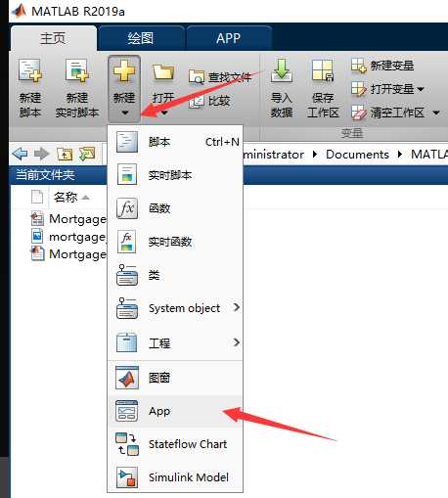Viewport: 448px width, 498px height.
Task: Switch to the Plots (绘图) tab
Action: tap(141, 38)
